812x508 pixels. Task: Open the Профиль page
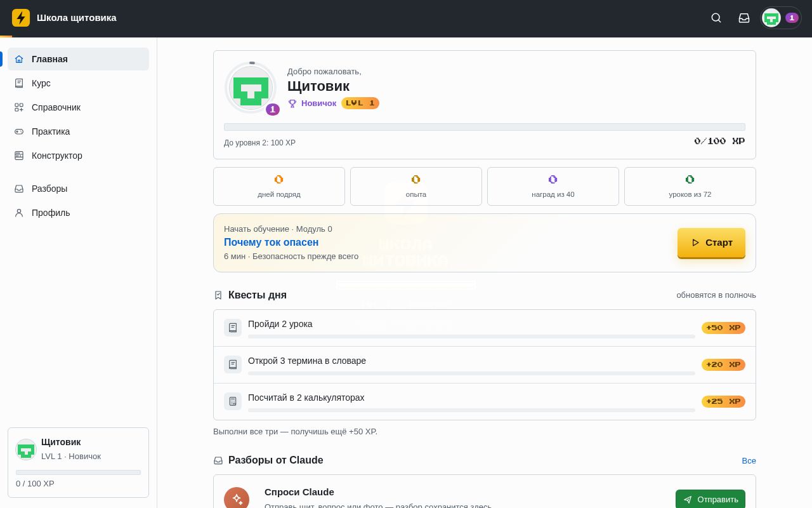78,213
